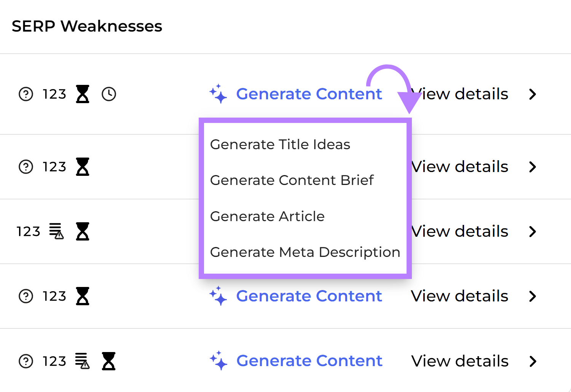This screenshot has width=571, height=392.
Task: Click the hourglass icon in last row
Action: (108, 361)
